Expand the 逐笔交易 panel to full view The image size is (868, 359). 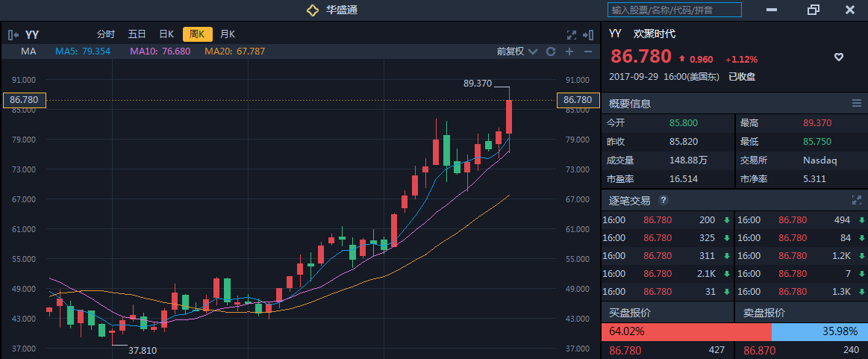point(856,200)
